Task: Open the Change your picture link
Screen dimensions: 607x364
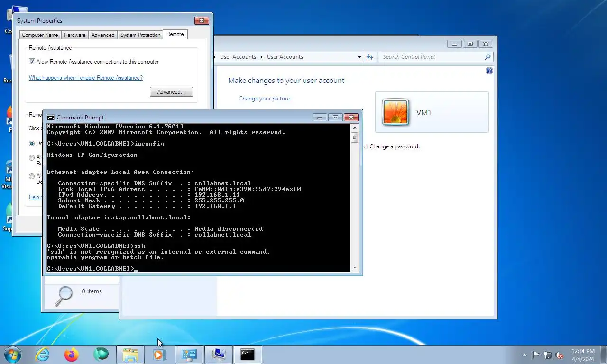Action: [x=264, y=99]
